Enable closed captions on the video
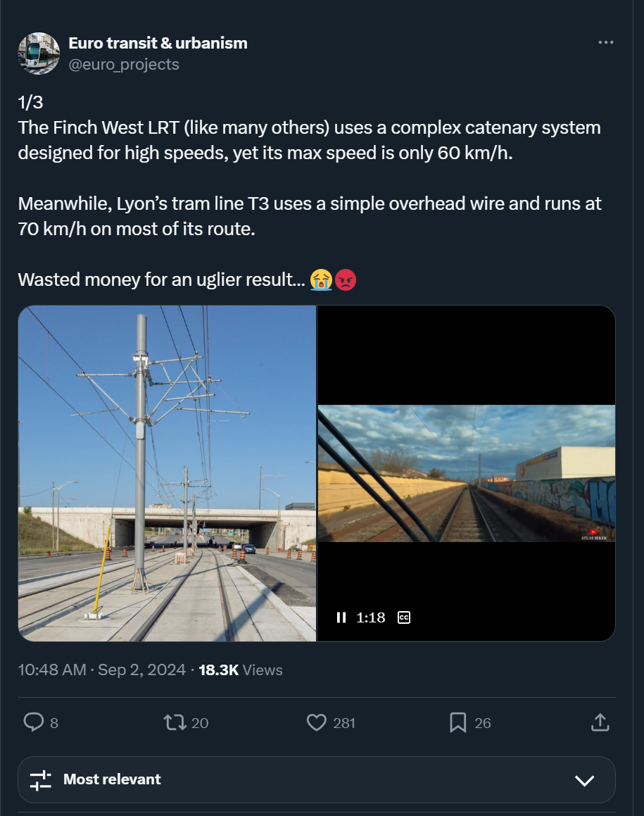644x816 pixels. [403, 617]
